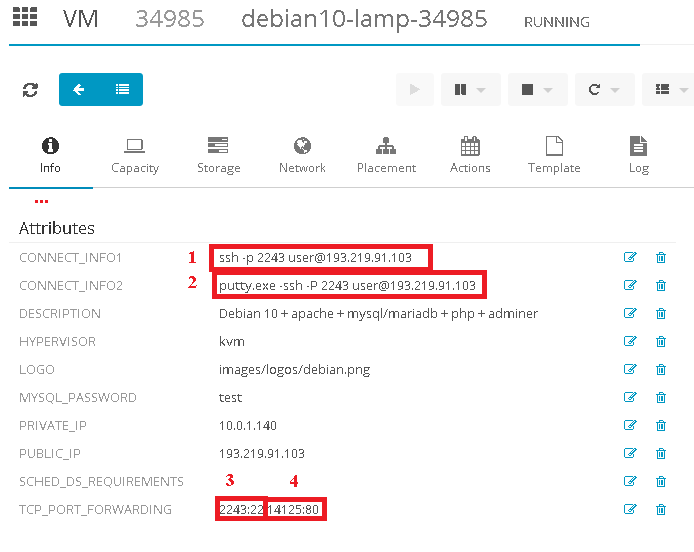The width and height of the screenshot is (694, 552).
Task: Open VM list view button
Action: click(122, 90)
